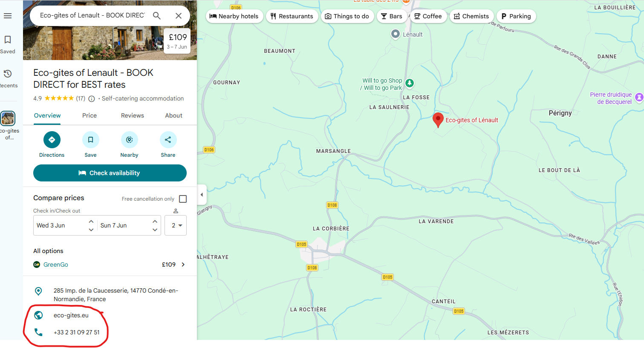Filter map by Restaurants chip
The height and width of the screenshot is (348, 644).
click(x=292, y=16)
